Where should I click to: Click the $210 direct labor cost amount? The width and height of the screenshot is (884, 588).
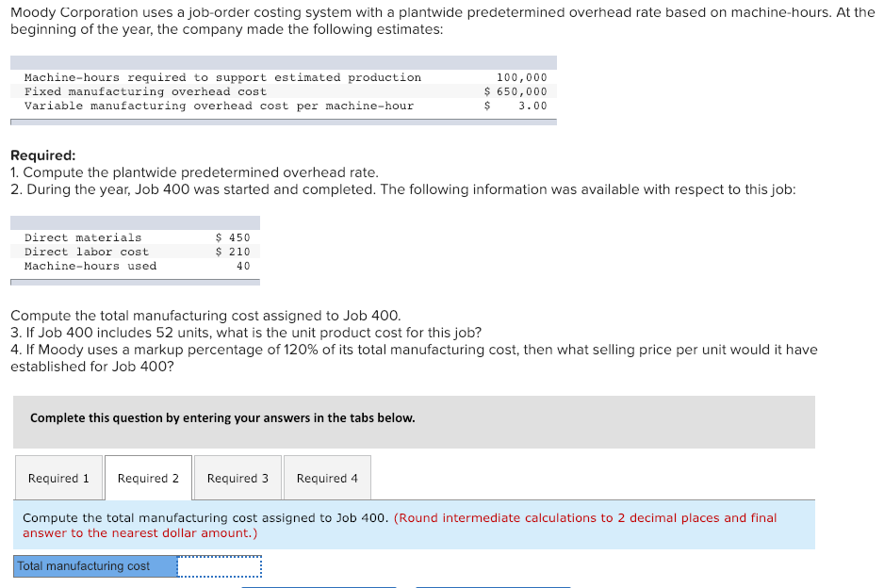232,252
